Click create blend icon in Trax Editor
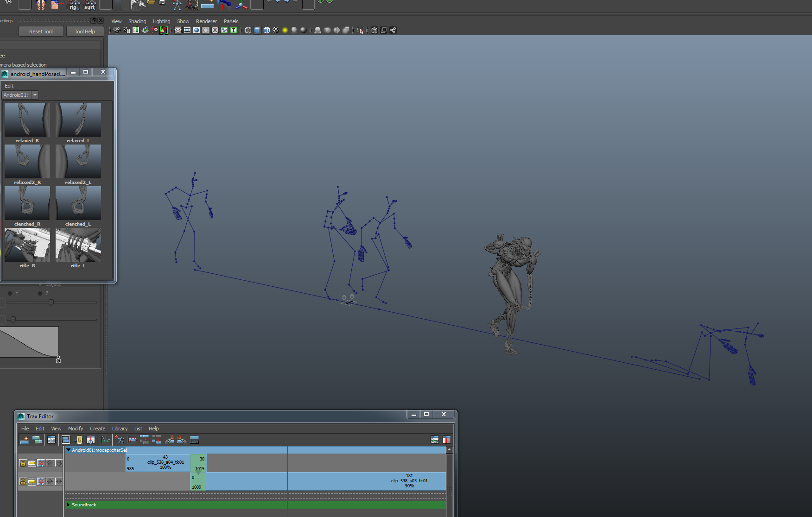 (x=37, y=440)
